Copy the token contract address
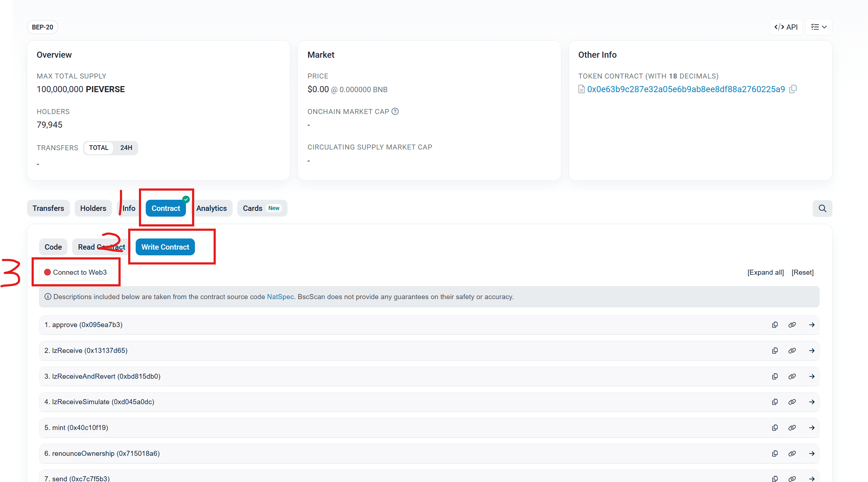868x482 pixels. coord(793,89)
